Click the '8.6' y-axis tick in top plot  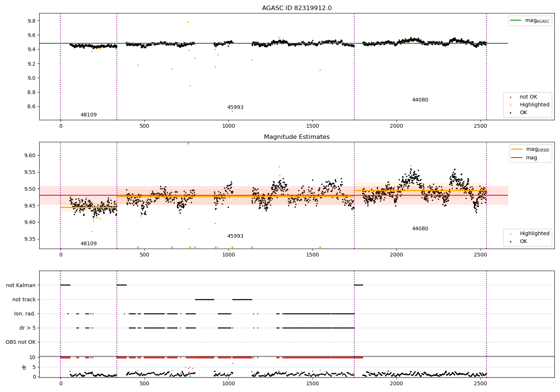(x=31, y=107)
